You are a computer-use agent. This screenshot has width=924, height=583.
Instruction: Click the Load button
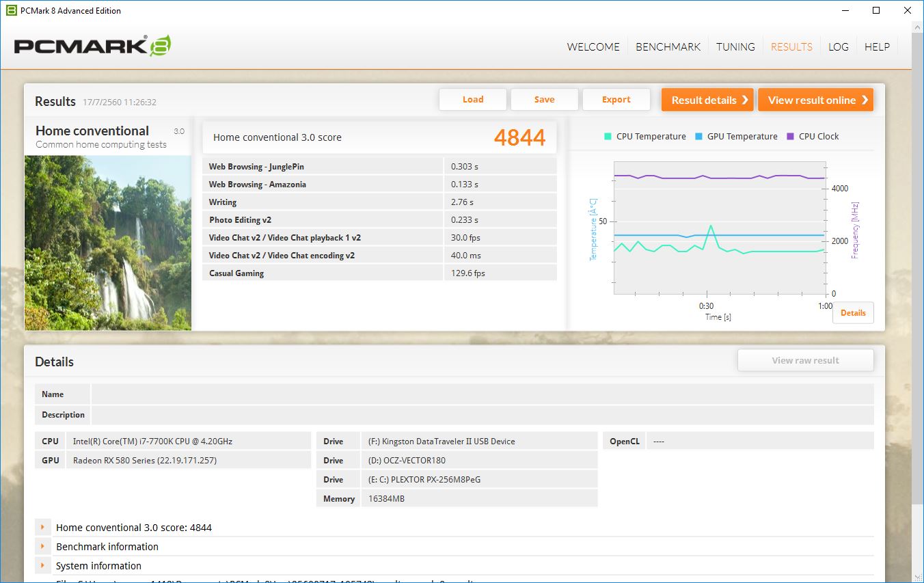point(472,100)
